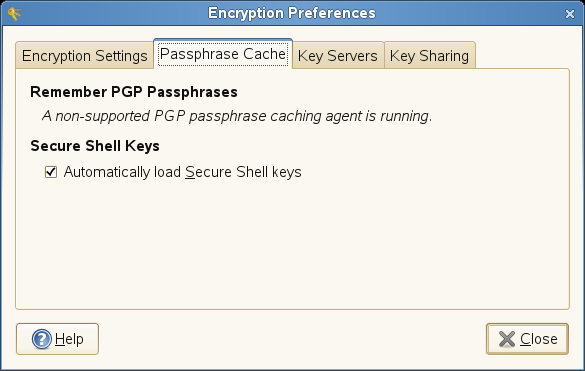Dismiss dialog using the Close button
The width and height of the screenshot is (585, 371).
coord(527,339)
